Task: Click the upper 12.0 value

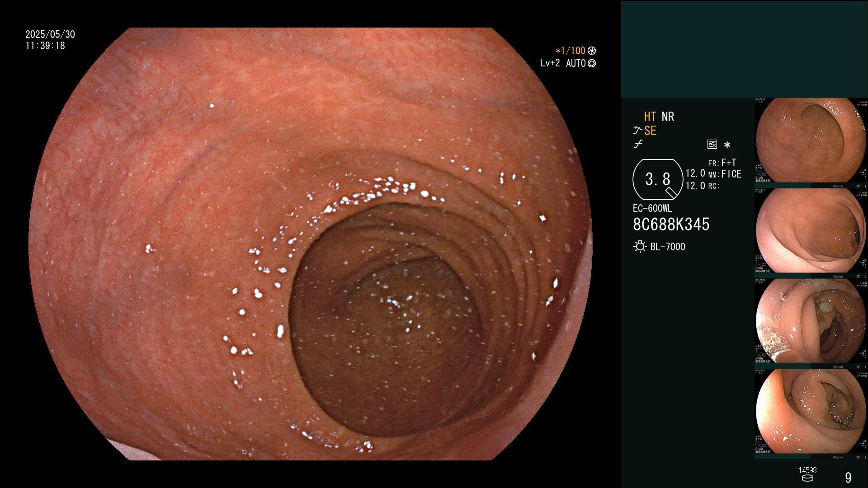Action: [x=695, y=173]
